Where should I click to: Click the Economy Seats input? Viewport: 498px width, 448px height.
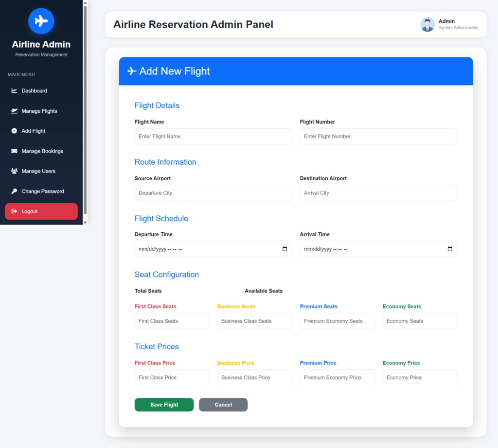(x=420, y=321)
